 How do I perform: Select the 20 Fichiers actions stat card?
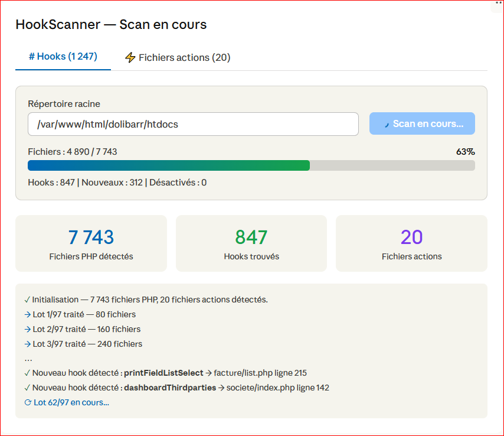coord(411,243)
